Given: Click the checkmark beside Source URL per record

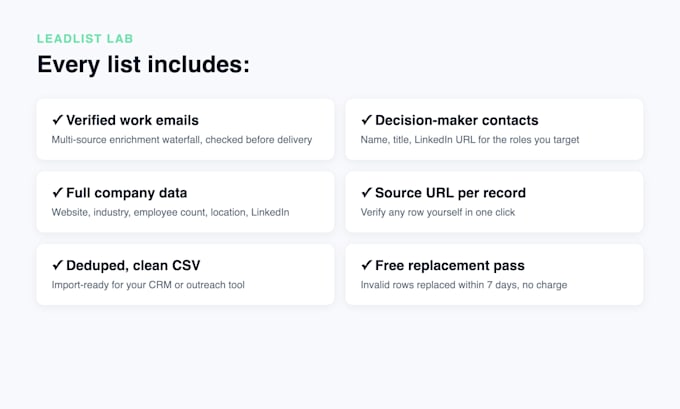Looking at the screenshot, I should coord(366,192).
